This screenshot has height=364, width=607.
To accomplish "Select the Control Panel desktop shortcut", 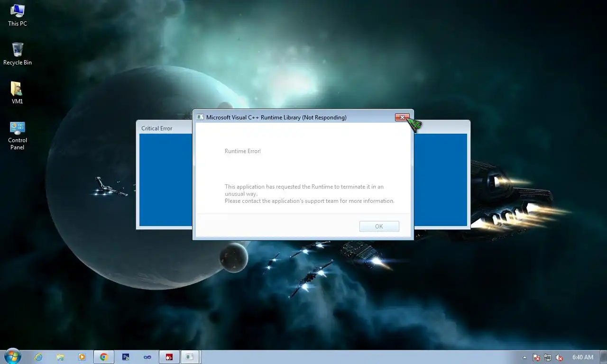I will click(x=18, y=136).
